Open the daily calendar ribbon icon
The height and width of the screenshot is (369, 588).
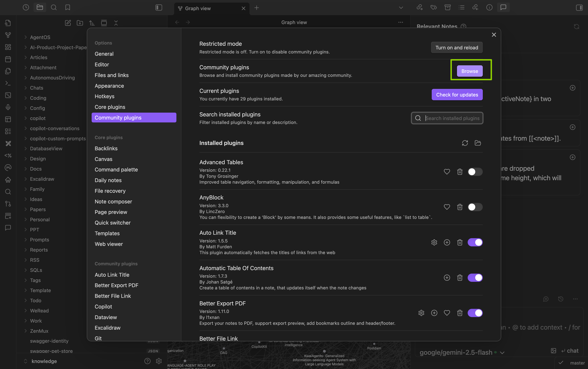8,59
